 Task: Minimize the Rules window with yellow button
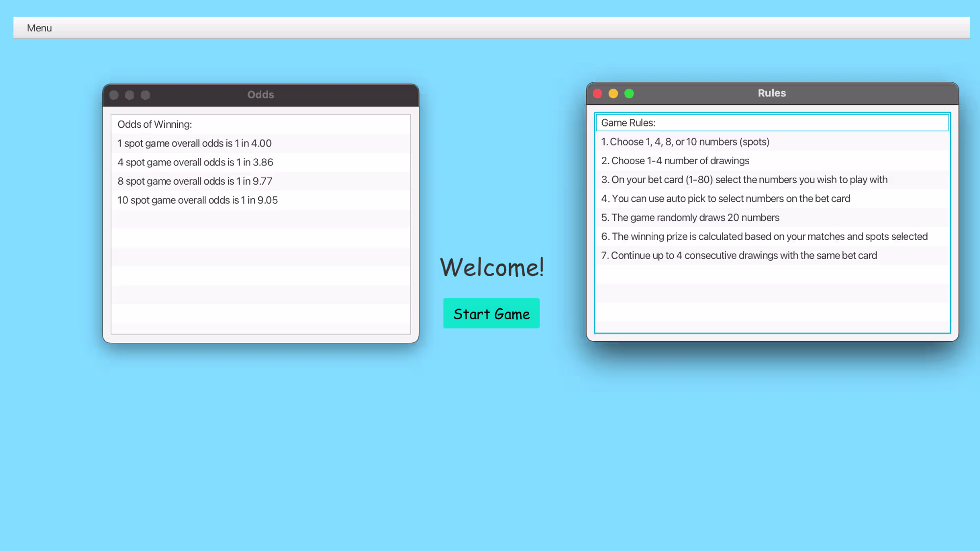tap(613, 94)
